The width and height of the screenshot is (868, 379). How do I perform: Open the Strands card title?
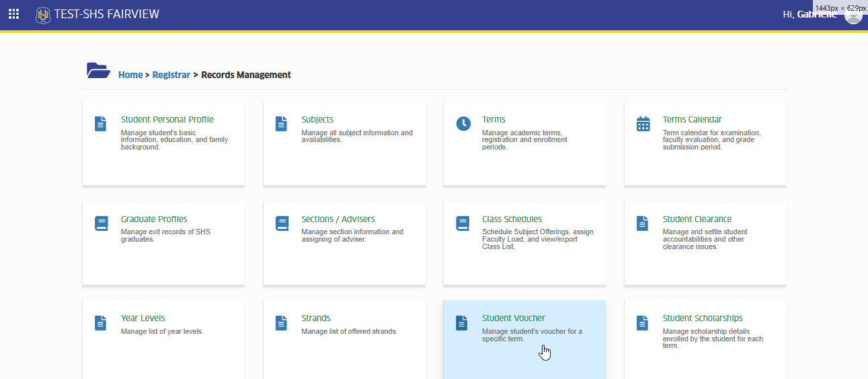click(x=316, y=318)
